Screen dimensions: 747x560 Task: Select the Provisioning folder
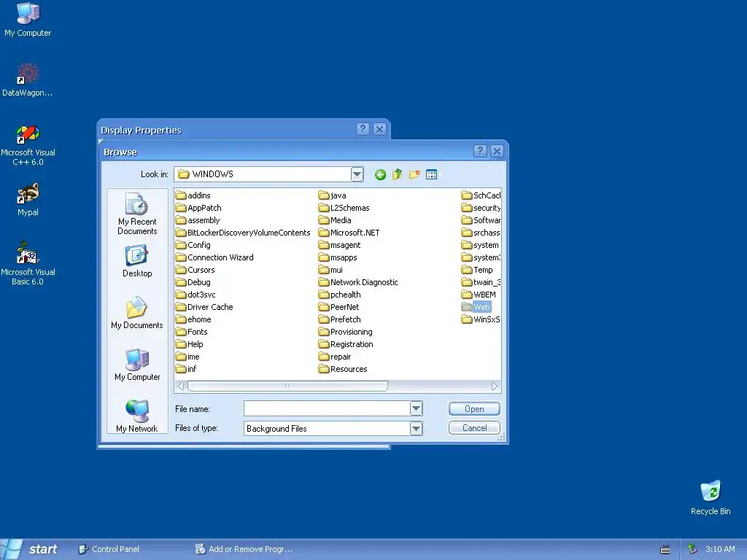(346, 332)
